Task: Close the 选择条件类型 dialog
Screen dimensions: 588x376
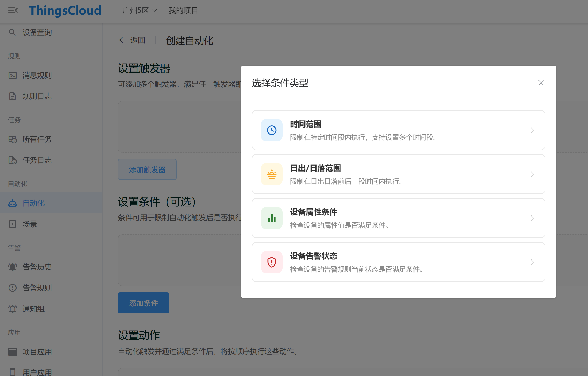Action: click(x=541, y=83)
